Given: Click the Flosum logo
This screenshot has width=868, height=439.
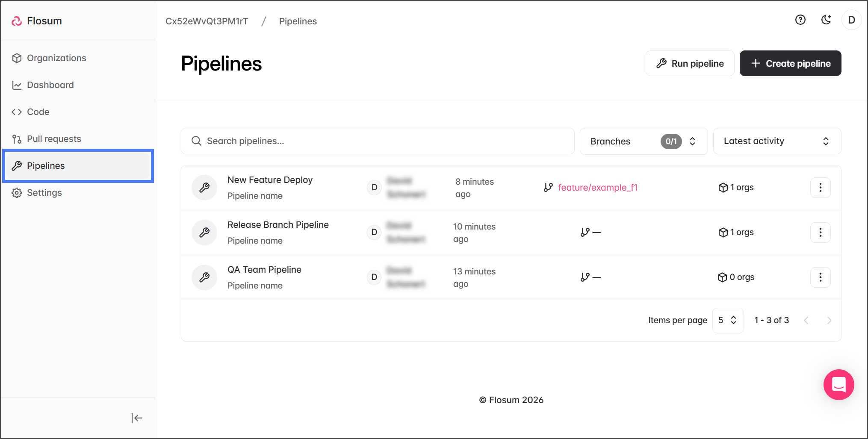Looking at the screenshot, I should (37, 21).
